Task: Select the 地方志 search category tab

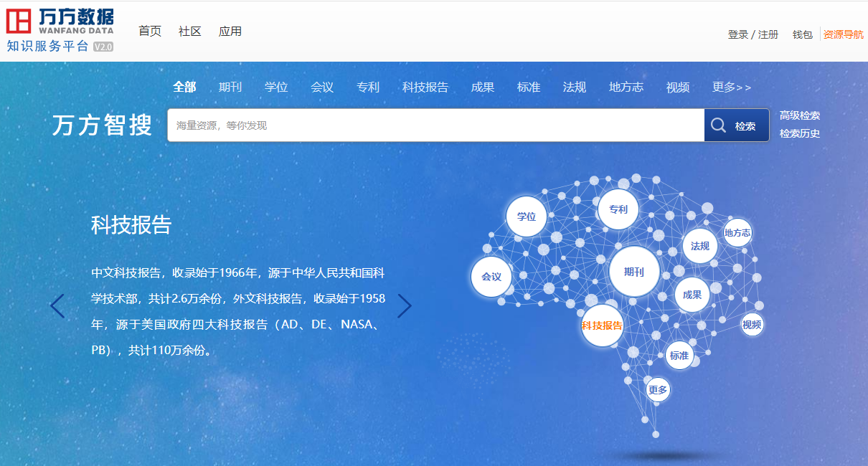Action: point(626,87)
